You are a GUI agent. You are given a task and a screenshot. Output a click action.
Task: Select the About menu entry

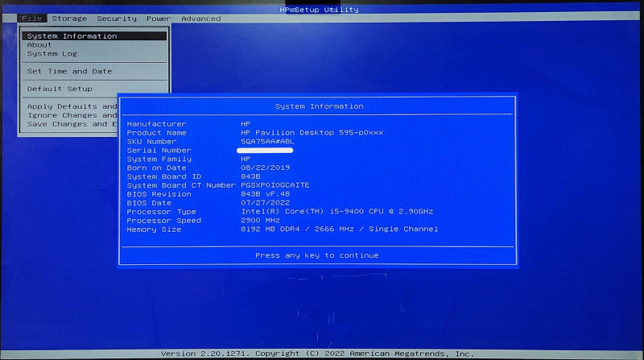click(x=39, y=45)
